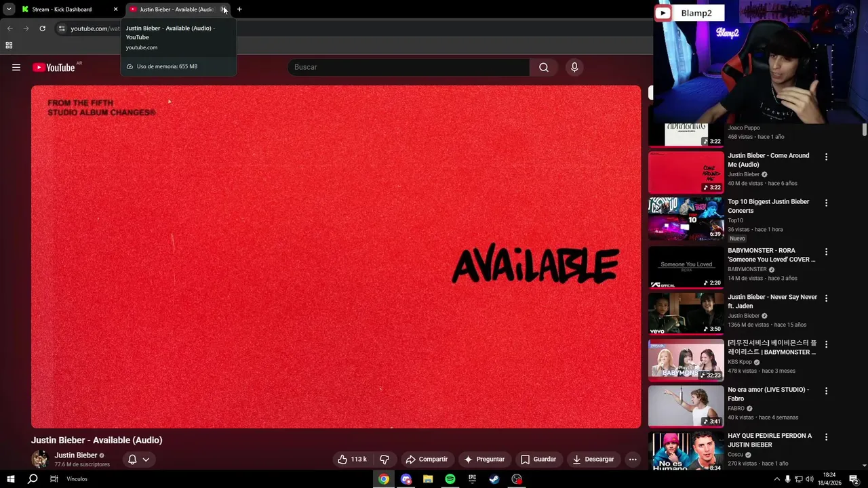Open the Justin Bieber channel name link
Image resolution: width=868 pixels, height=488 pixels.
click(x=76, y=455)
